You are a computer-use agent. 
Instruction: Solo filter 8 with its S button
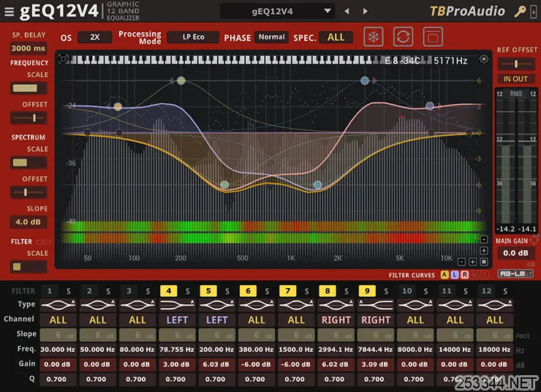[x=347, y=291]
